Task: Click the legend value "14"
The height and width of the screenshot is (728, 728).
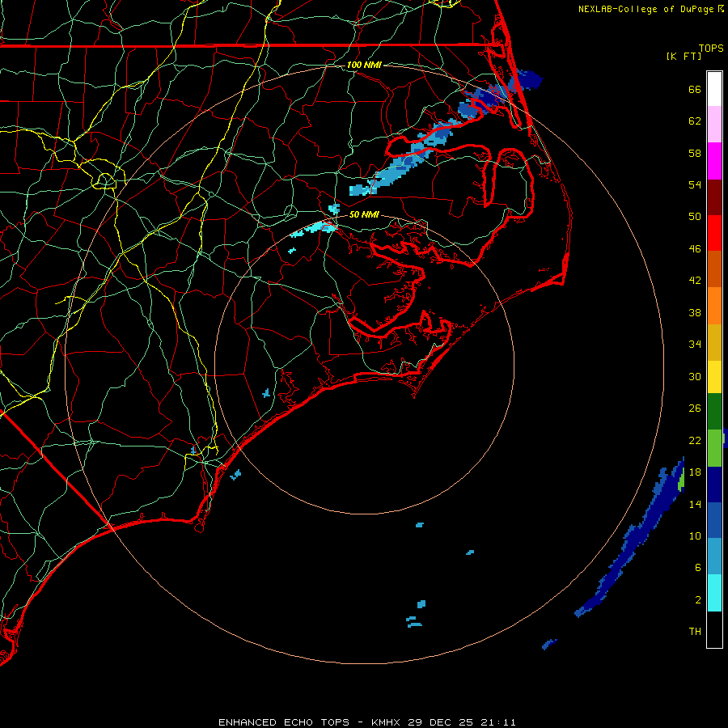Action: (695, 504)
